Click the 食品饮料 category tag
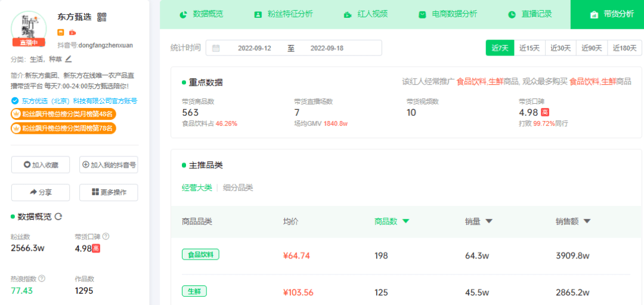644x305 pixels. (200, 255)
